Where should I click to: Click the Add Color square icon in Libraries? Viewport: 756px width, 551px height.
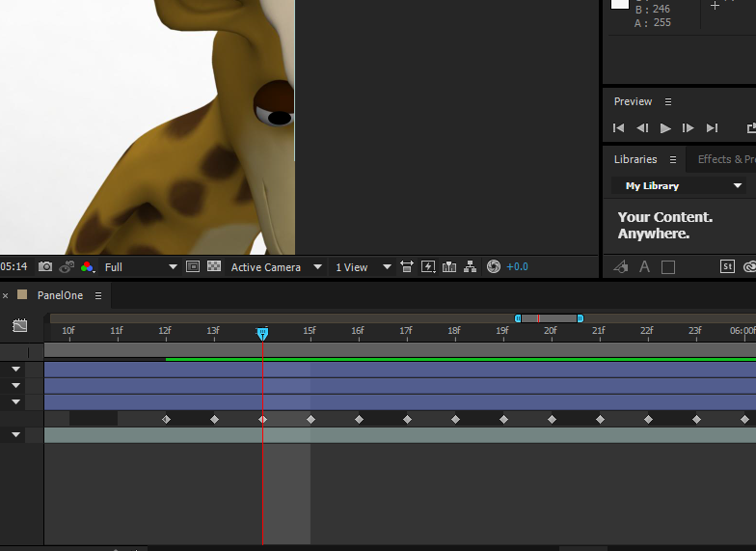coord(668,267)
